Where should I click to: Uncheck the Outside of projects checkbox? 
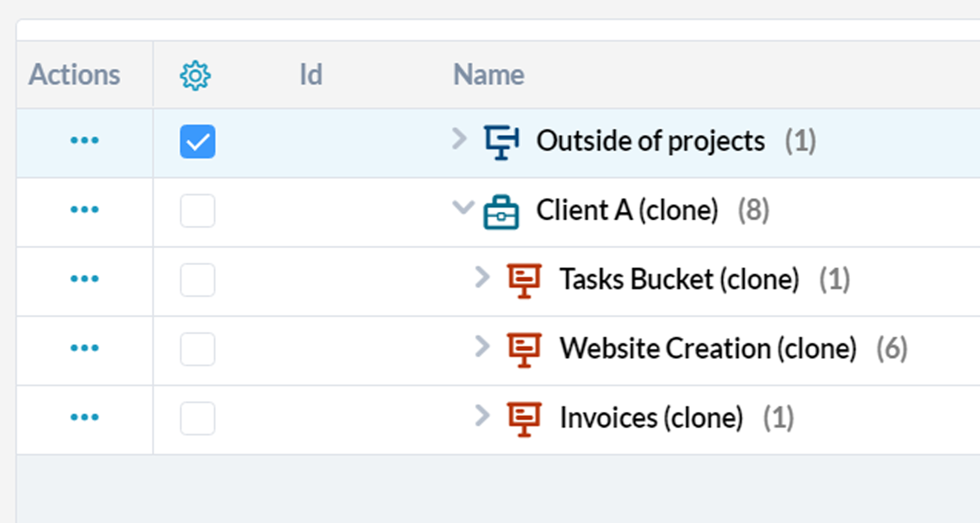pos(198,141)
